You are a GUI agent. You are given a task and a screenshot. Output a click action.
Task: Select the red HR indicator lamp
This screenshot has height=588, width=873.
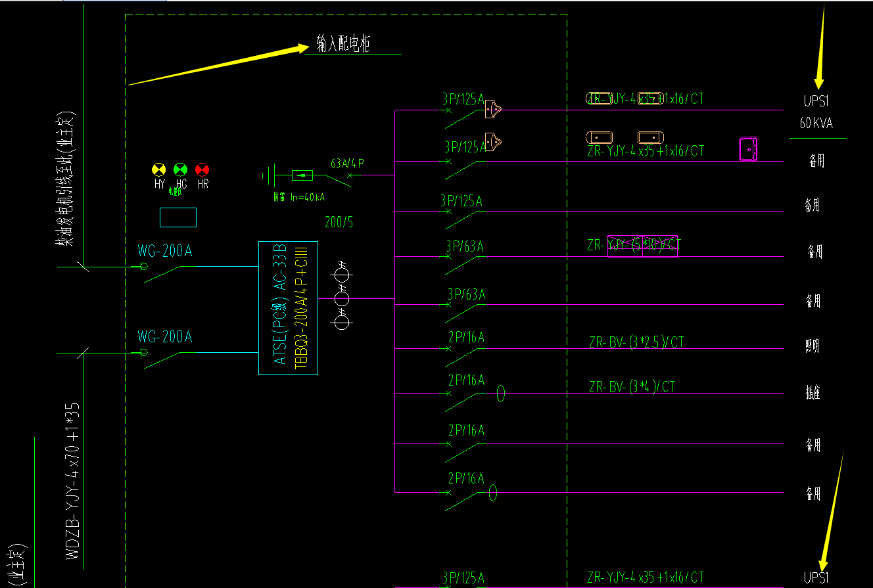point(202,170)
